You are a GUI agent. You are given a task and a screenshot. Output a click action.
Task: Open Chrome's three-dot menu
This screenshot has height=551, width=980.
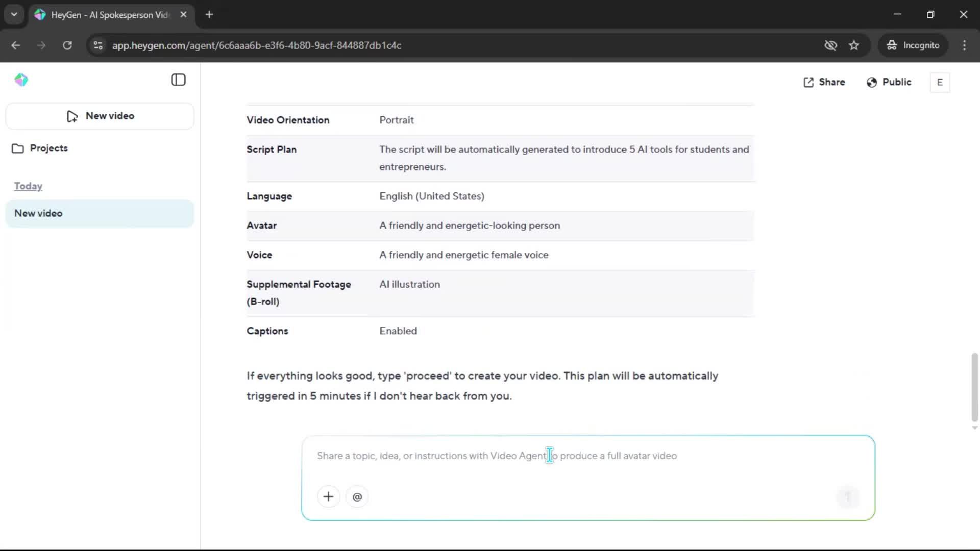coord(964,45)
